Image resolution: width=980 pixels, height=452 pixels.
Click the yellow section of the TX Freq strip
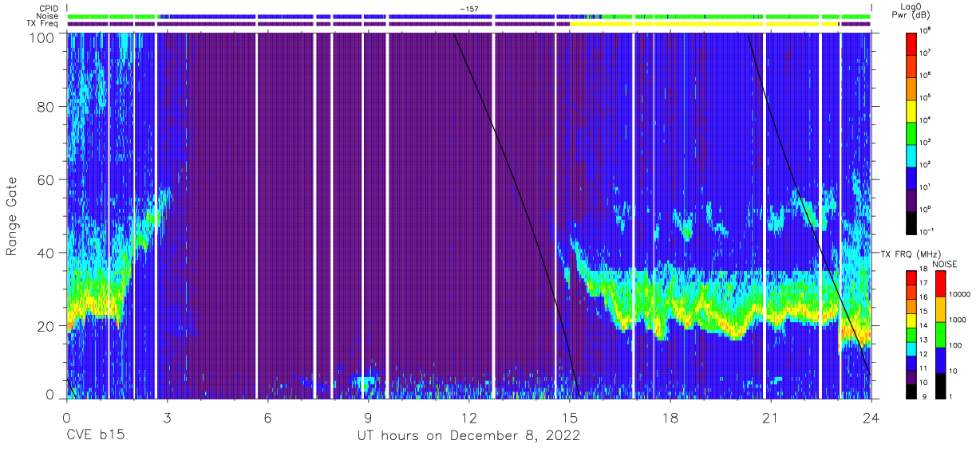click(x=704, y=24)
